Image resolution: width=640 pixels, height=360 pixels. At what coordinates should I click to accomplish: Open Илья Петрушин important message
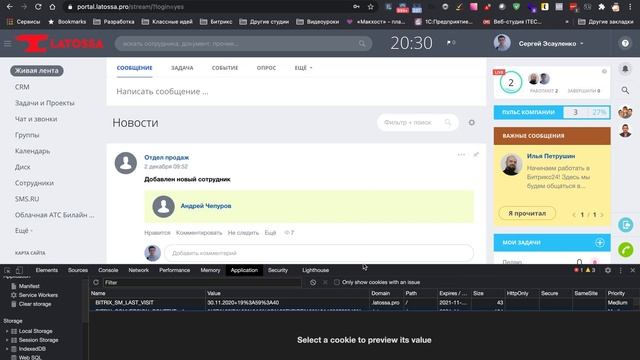551,156
